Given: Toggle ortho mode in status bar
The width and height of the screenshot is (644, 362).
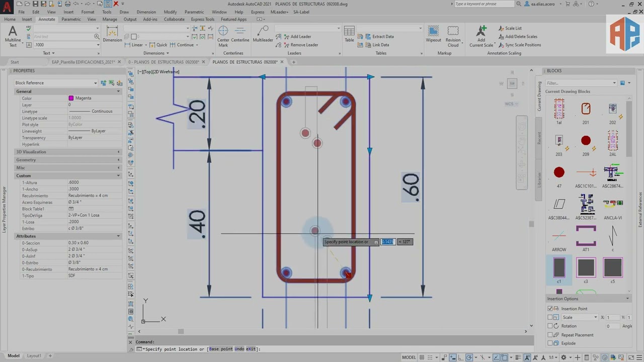Looking at the screenshot, I should click(x=460, y=357).
